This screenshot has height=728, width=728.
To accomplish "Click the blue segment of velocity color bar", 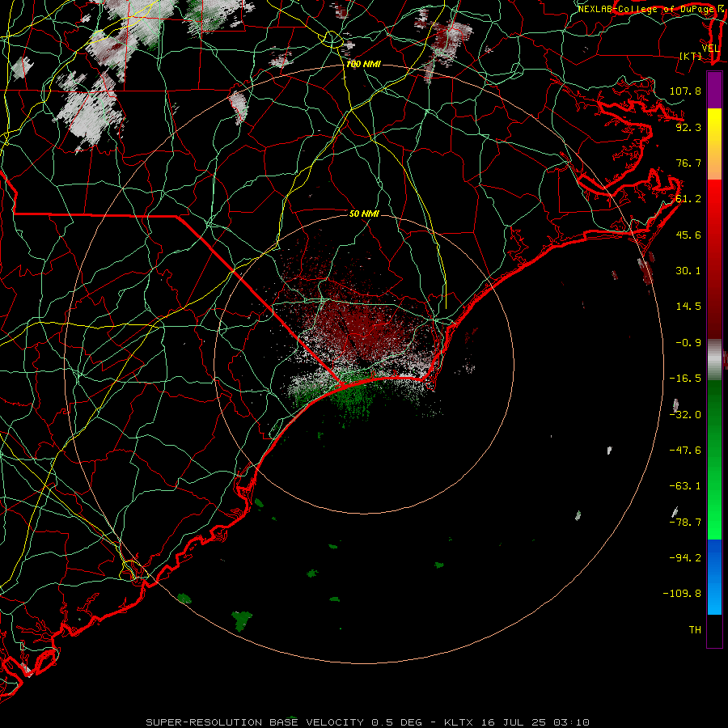I will tap(714, 577).
